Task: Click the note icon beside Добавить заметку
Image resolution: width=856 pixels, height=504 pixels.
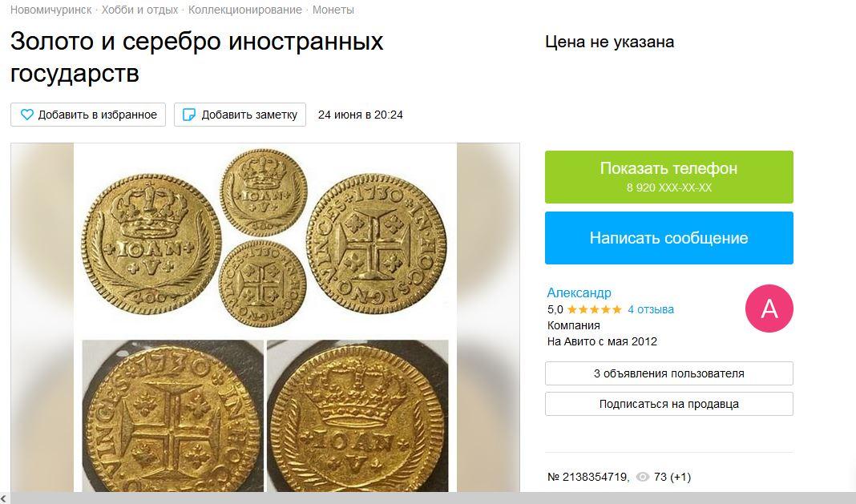Action: pyautogui.click(x=189, y=115)
